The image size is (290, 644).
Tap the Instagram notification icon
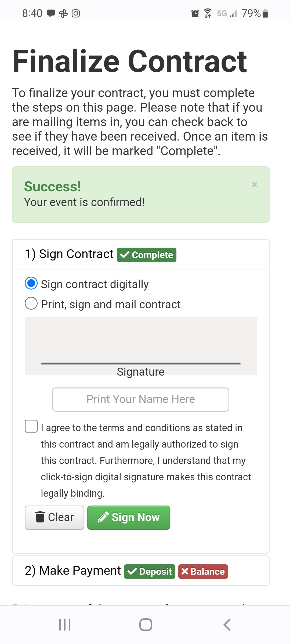[x=76, y=13]
